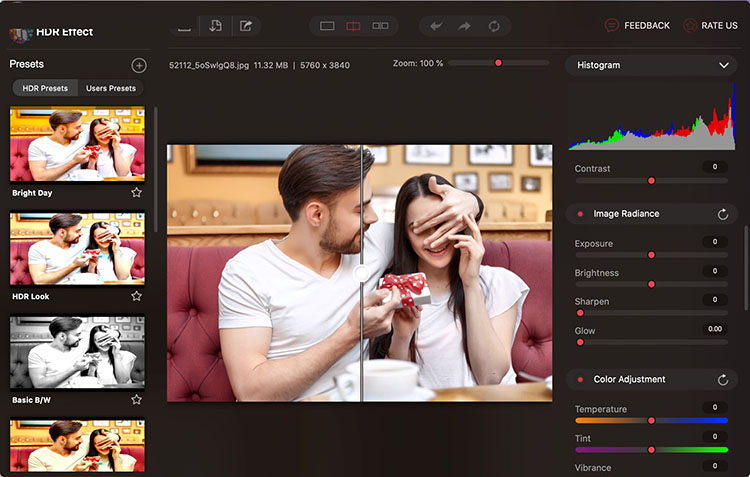Click the presets list scrollbar
Image resolution: width=750 pixels, height=477 pixels.
[x=155, y=170]
